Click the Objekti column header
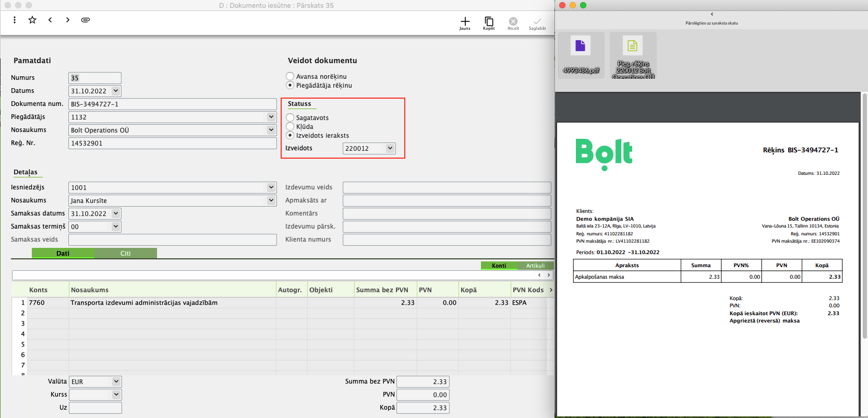 pos(331,290)
